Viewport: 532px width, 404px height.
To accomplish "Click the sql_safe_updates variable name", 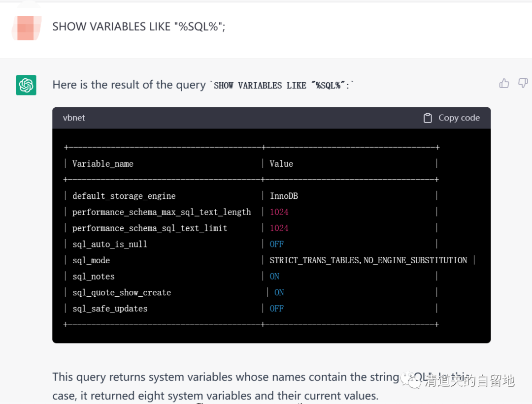I will (x=110, y=309).
